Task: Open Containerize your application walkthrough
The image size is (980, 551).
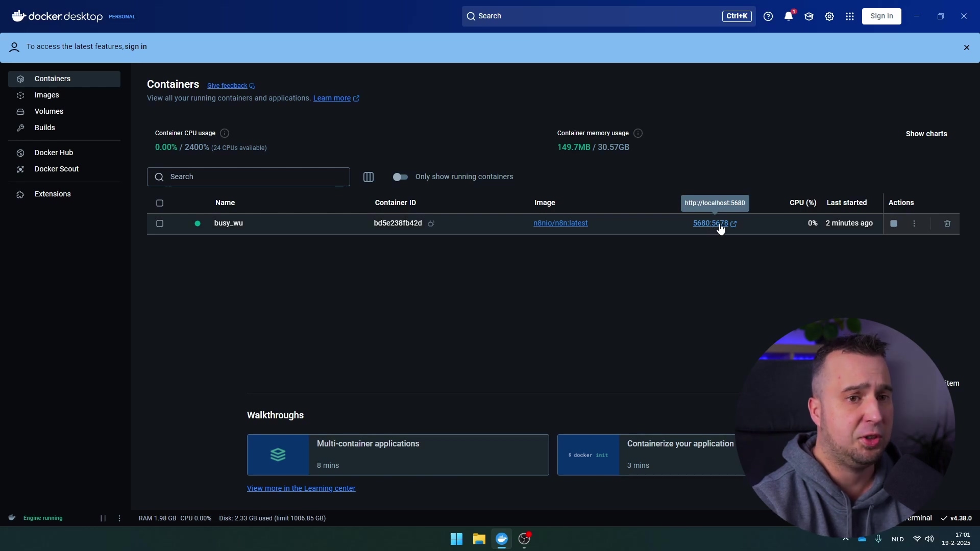Action: (651, 455)
